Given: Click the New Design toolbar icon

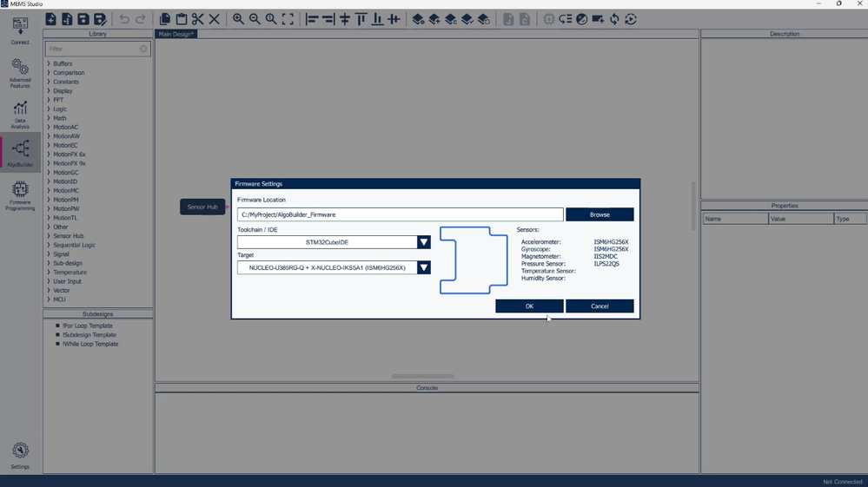Looking at the screenshot, I should coord(50,19).
